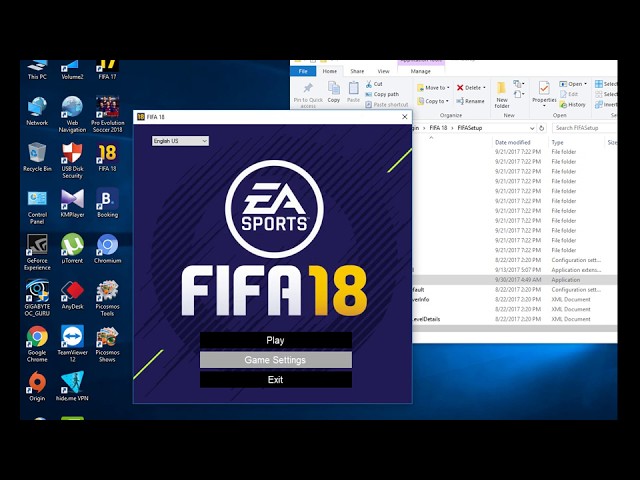Switch to Share tab in Explorer
This screenshot has height=480, width=640.
[x=357, y=71]
